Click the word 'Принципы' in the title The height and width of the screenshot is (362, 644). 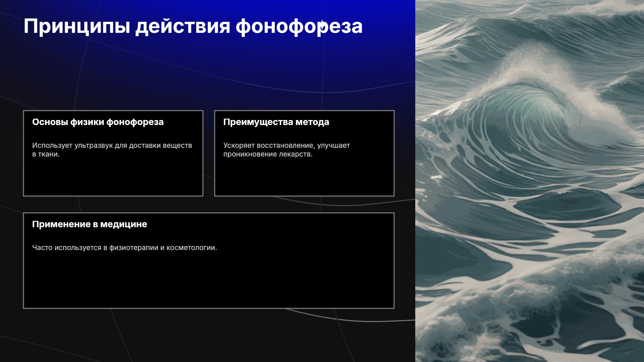coord(77,26)
